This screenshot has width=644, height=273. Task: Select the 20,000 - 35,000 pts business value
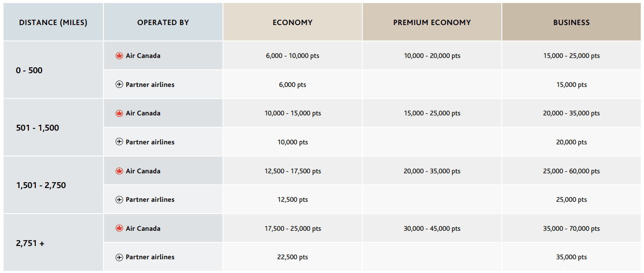tap(571, 113)
